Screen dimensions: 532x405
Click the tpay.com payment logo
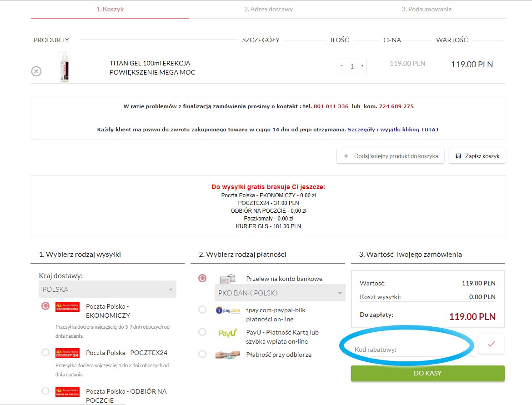(x=227, y=310)
